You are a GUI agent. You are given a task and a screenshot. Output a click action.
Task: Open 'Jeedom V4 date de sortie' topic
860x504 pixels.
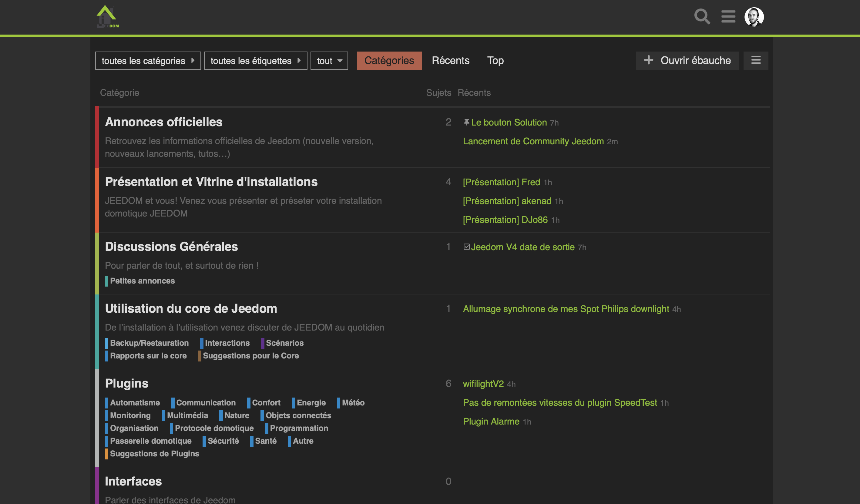click(x=522, y=247)
